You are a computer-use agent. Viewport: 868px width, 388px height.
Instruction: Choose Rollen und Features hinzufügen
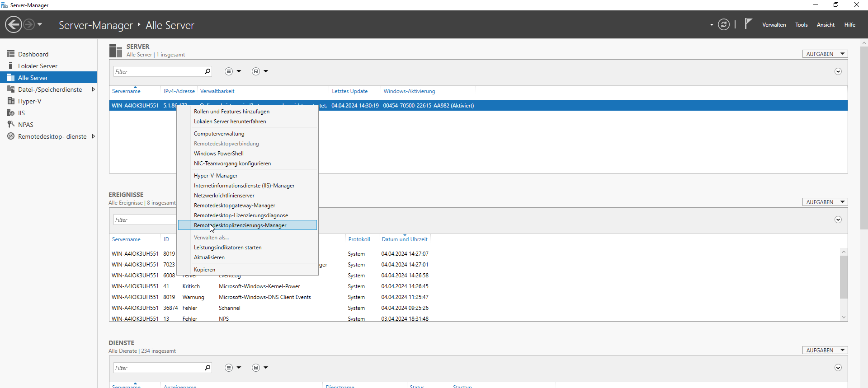247,112
